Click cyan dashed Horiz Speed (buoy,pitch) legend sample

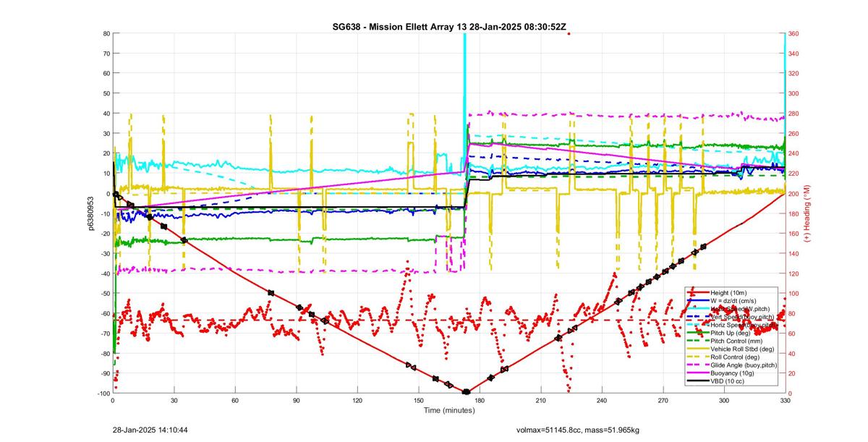coord(698,325)
